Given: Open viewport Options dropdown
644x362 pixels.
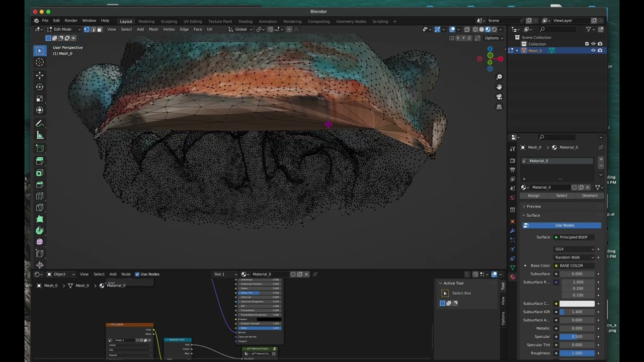Looking at the screenshot, I should click(x=493, y=38).
